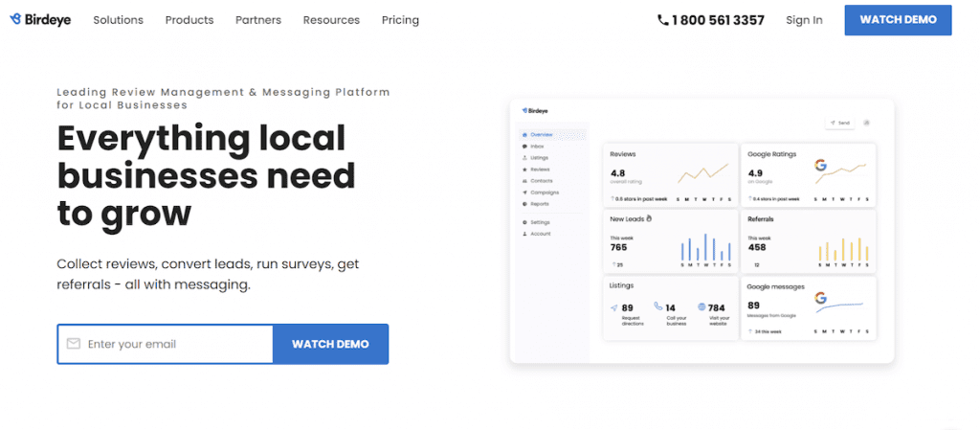
Task: Click the Birdeye logo in the header
Action: coord(40,19)
